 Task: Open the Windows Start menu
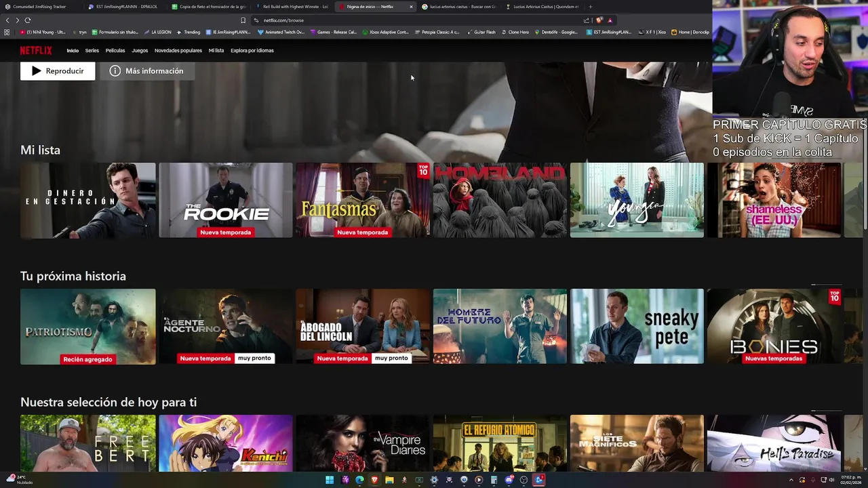point(330,480)
